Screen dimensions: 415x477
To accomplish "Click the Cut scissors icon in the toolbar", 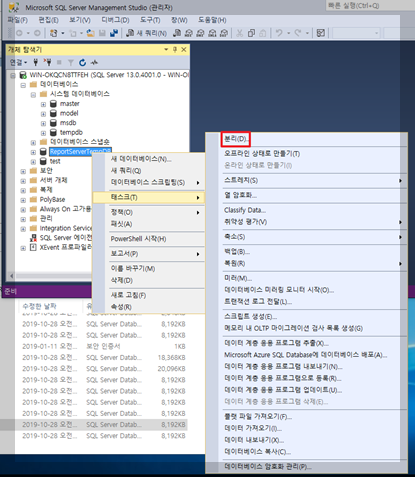I will tap(239, 33).
